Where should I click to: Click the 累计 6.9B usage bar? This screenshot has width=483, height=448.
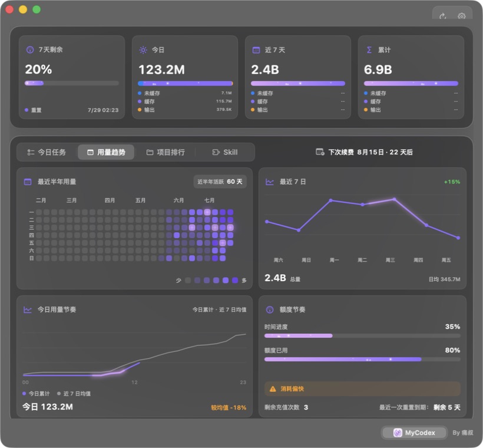[x=411, y=83]
